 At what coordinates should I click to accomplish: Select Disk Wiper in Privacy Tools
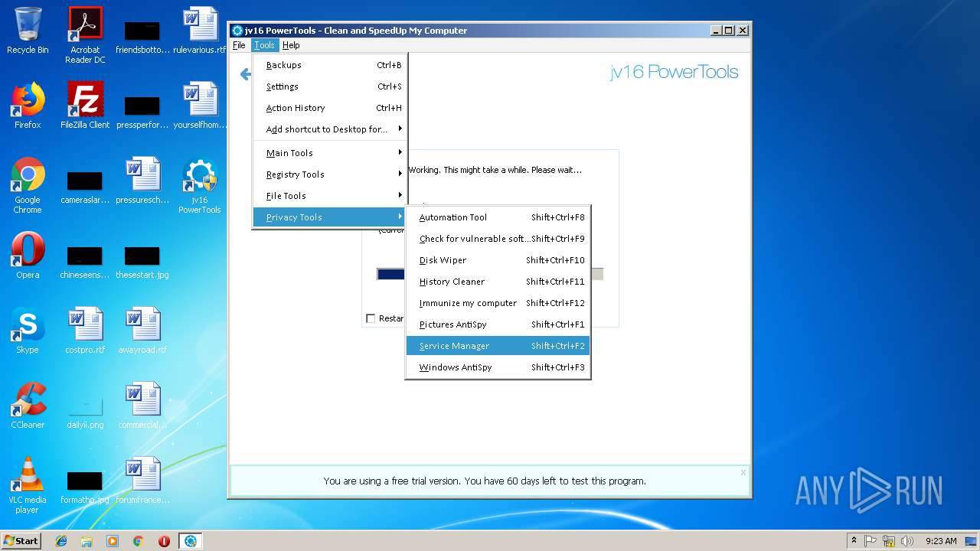click(498, 260)
